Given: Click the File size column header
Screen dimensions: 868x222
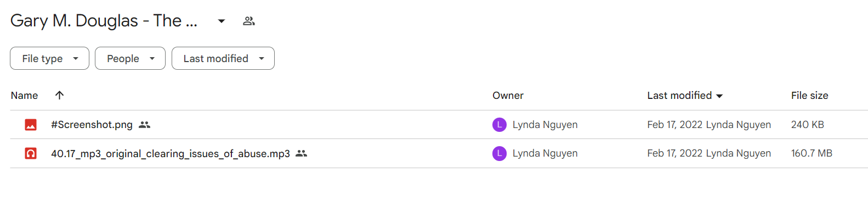Looking at the screenshot, I should (809, 96).
